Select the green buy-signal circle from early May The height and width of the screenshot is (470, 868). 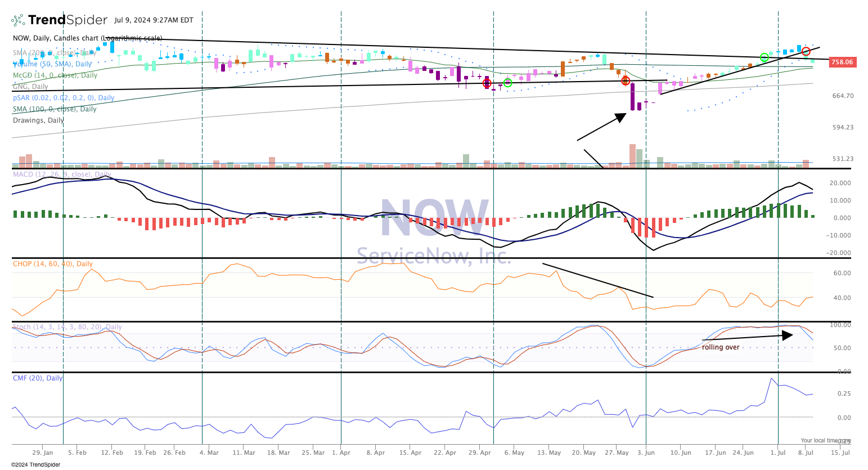[x=508, y=83]
